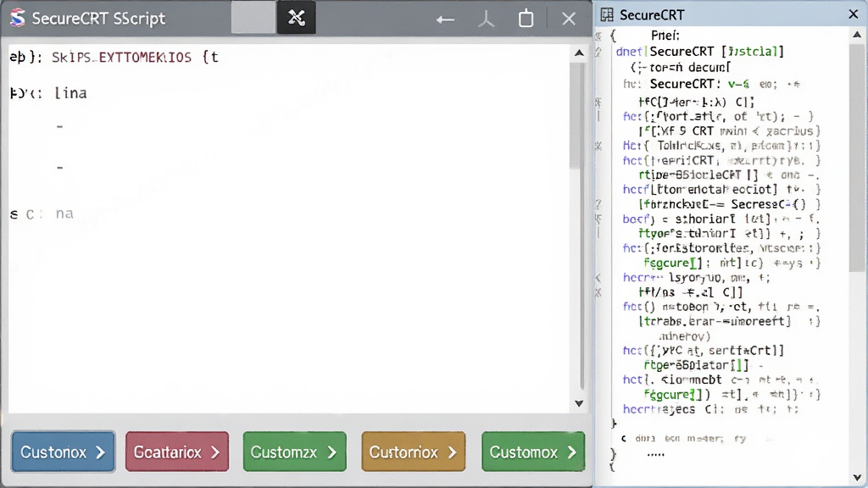Viewport: 868px width, 488px height.
Task: Close the right SecureCRT panel
Action: 853,14
